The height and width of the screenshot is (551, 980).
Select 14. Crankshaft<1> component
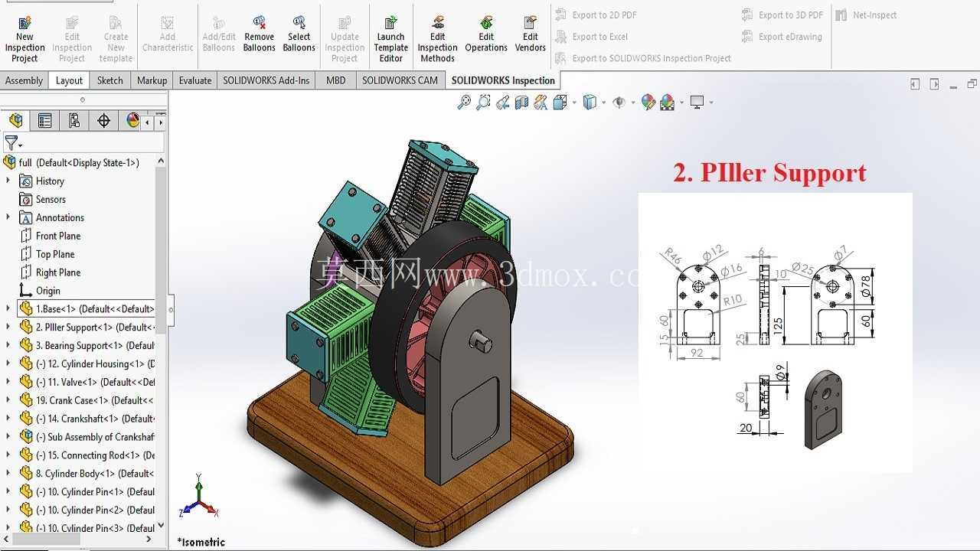tap(87, 419)
